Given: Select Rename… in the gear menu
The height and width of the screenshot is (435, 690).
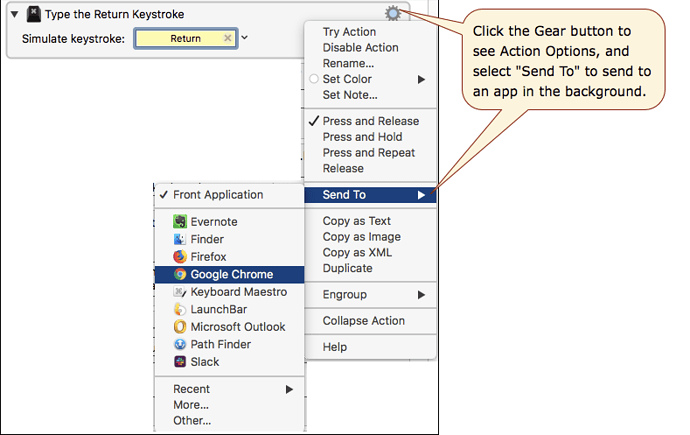Looking at the screenshot, I should [370, 63].
